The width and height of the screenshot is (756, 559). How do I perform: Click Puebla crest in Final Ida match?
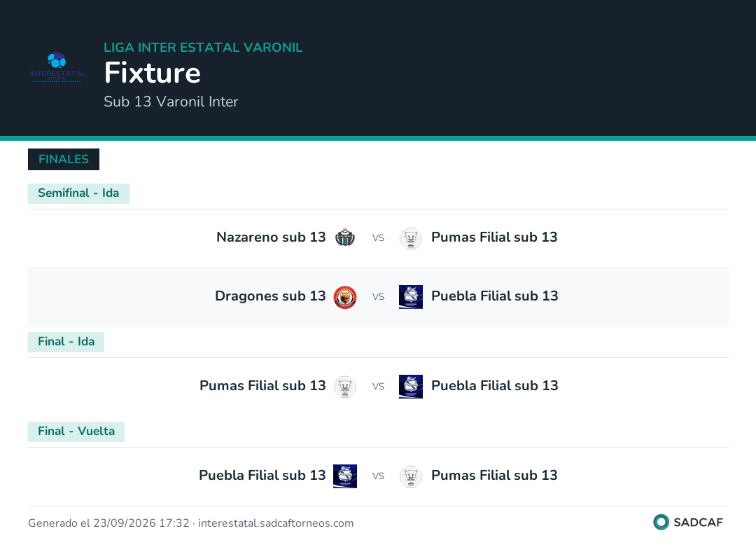tap(411, 387)
